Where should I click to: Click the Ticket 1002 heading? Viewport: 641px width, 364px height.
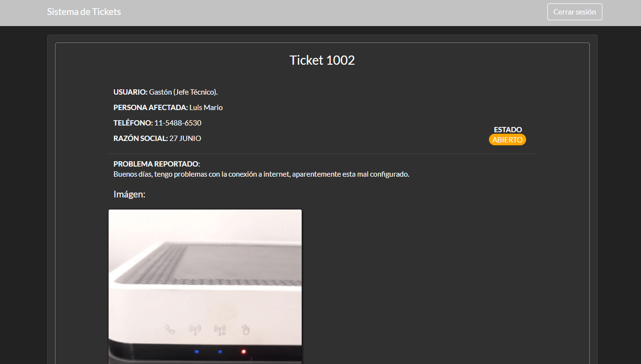click(322, 60)
